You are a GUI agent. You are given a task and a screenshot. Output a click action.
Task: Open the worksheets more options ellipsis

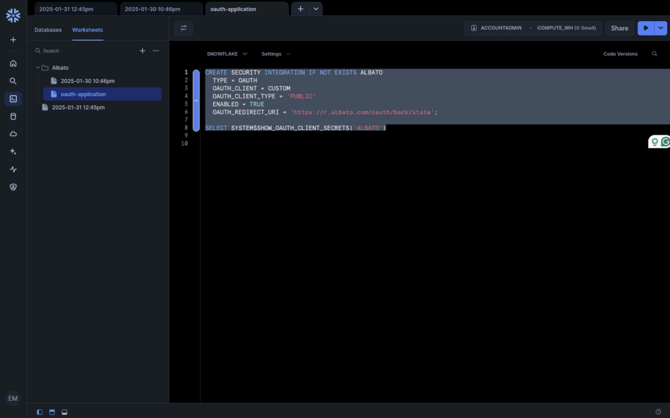point(156,51)
